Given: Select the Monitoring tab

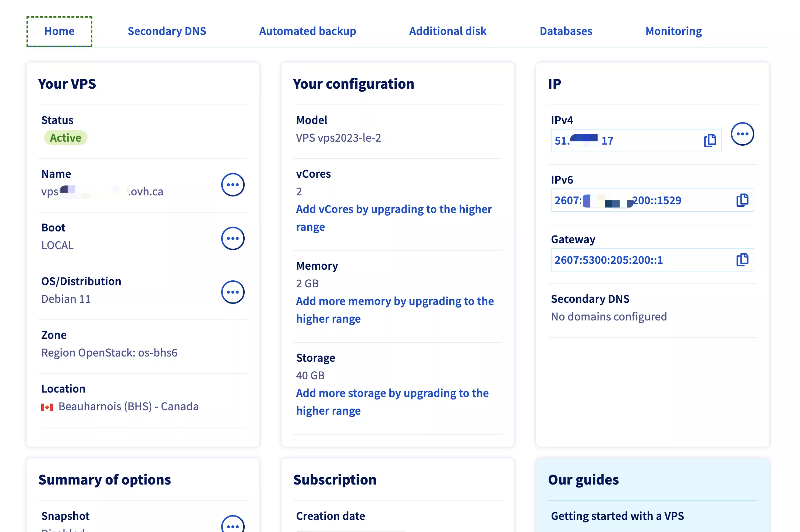Looking at the screenshot, I should pos(673,31).
